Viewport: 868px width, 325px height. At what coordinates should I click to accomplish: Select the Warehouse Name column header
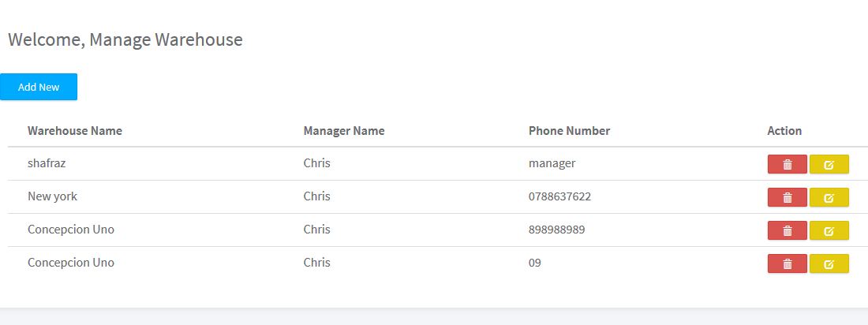(x=75, y=131)
